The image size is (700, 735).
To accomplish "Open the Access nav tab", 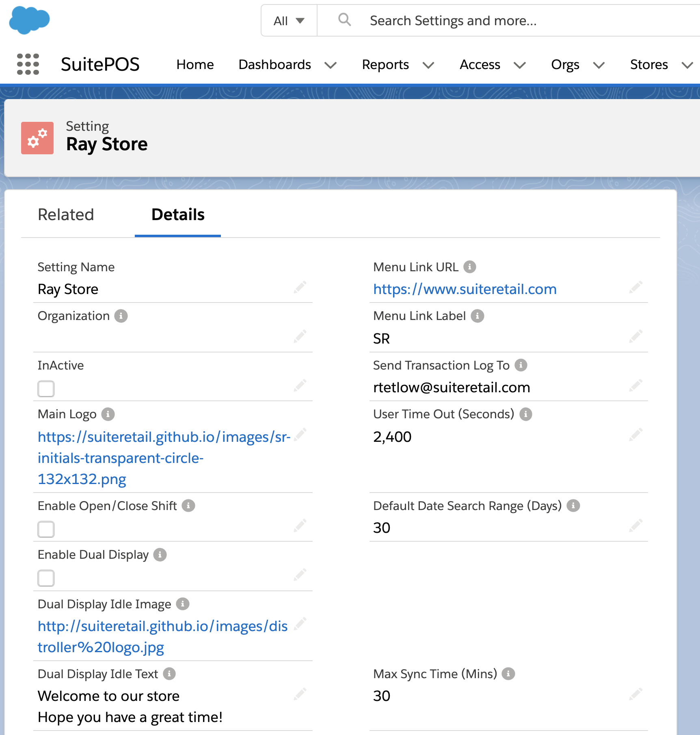I will [x=480, y=65].
